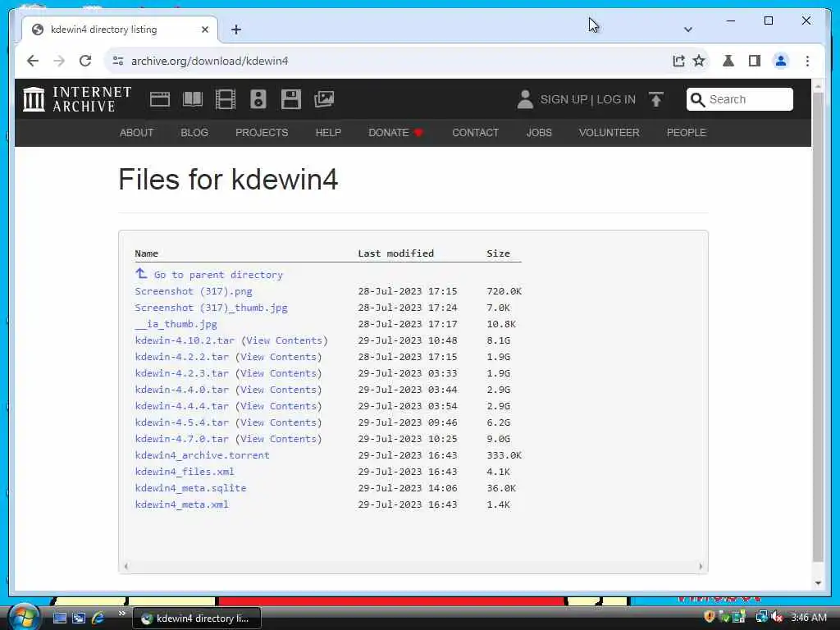Open the HELP menu item
Viewport: 840px width, 630px height.
[x=328, y=132]
